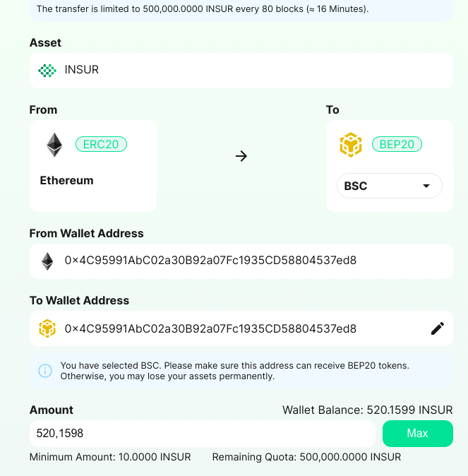The image size is (468, 476).
Task: Click the BNB cube icon in To card
Action: point(351,145)
